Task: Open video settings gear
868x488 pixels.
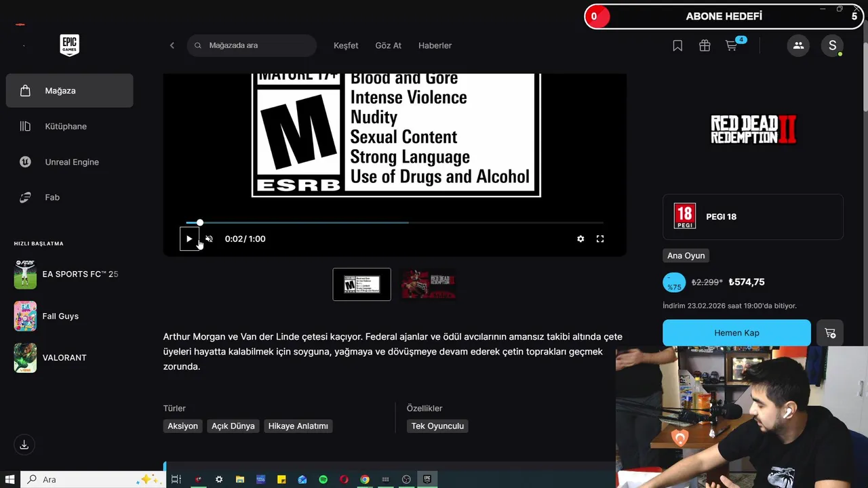Action: click(x=580, y=239)
